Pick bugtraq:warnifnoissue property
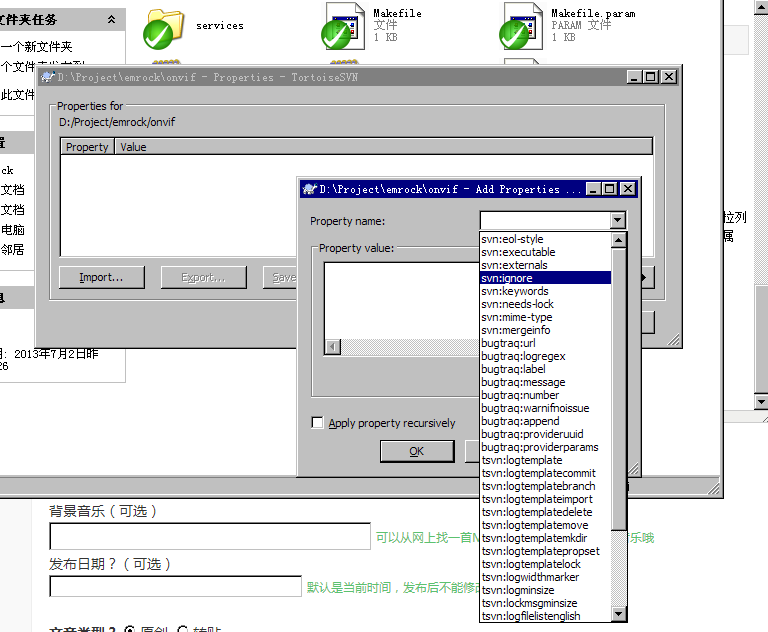 [546, 408]
